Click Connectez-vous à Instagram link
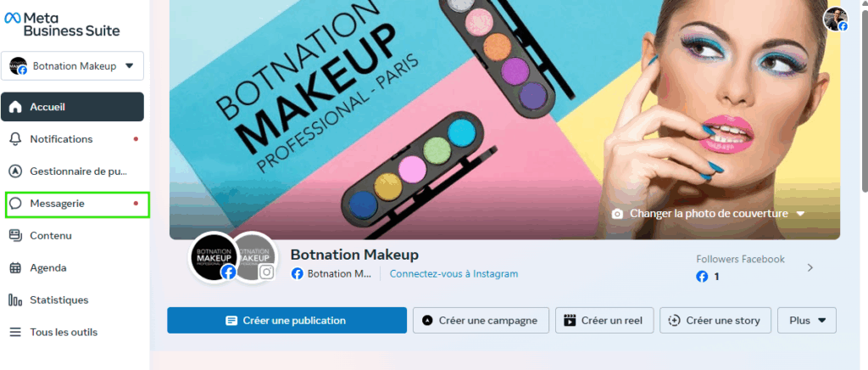The height and width of the screenshot is (370, 868). 453,274
